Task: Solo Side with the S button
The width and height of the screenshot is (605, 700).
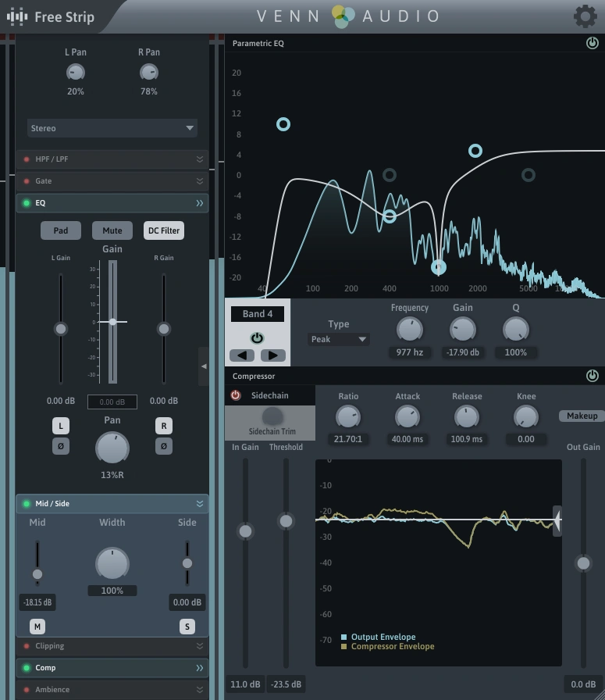Action: pyautogui.click(x=187, y=627)
